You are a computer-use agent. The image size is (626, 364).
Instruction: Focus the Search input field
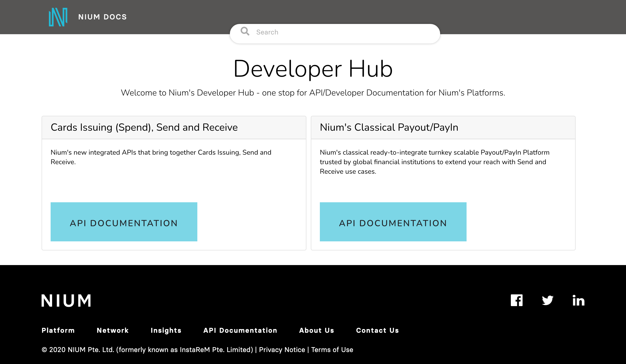click(335, 34)
